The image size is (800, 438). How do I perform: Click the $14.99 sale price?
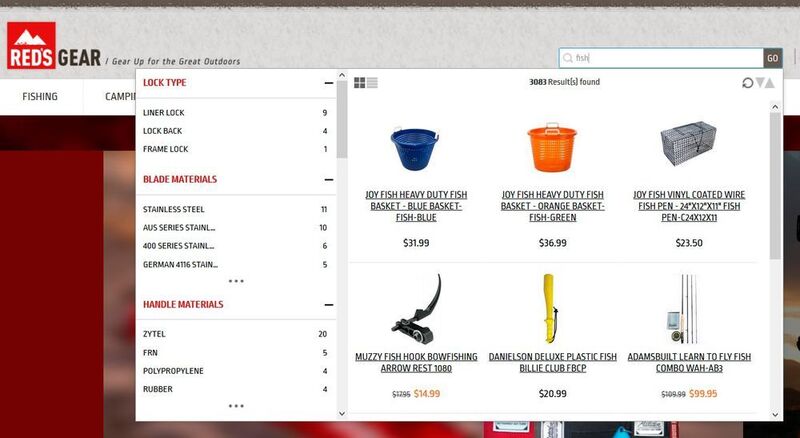point(427,394)
